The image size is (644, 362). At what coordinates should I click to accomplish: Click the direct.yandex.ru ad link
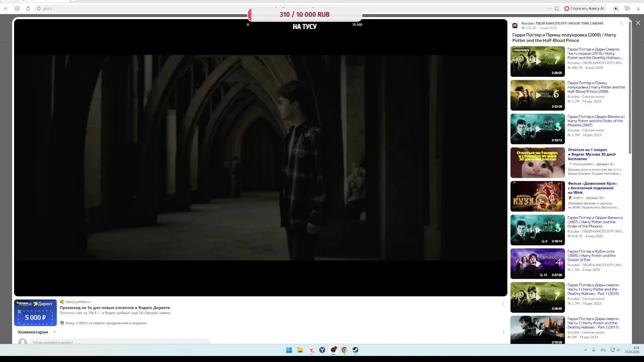coord(78,302)
